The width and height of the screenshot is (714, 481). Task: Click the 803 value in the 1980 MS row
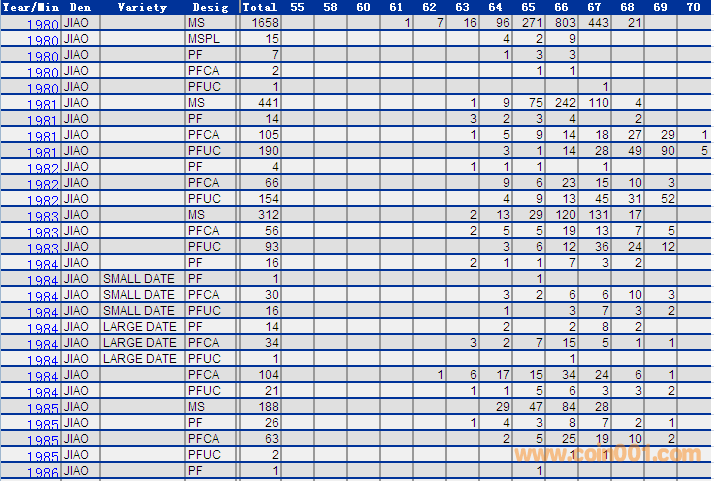pyautogui.click(x=564, y=22)
